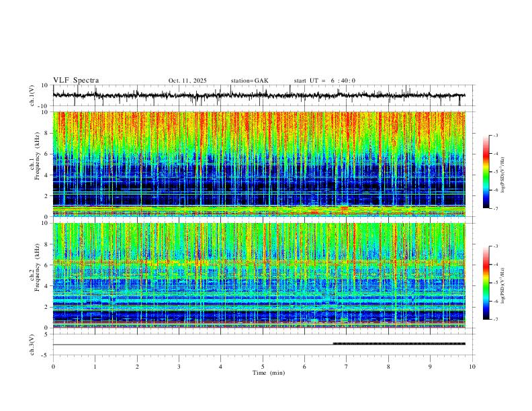Click time axis tick label '5'
Viewport: 532px width, 411px height.
[x=263, y=367]
